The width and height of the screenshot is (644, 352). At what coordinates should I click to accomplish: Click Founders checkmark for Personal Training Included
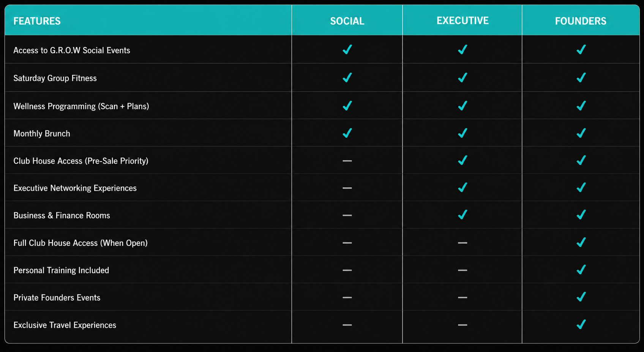[x=581, y=270]
